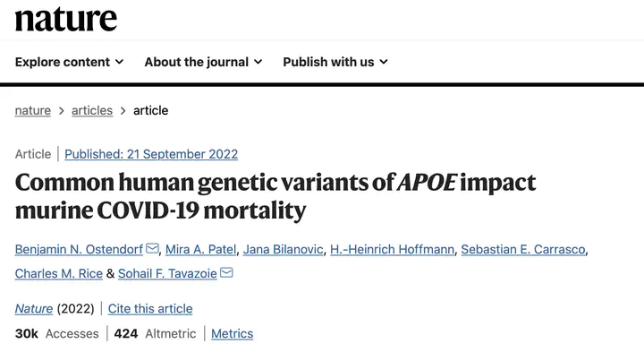Expand the Explore content chevron

pos(119,62)
